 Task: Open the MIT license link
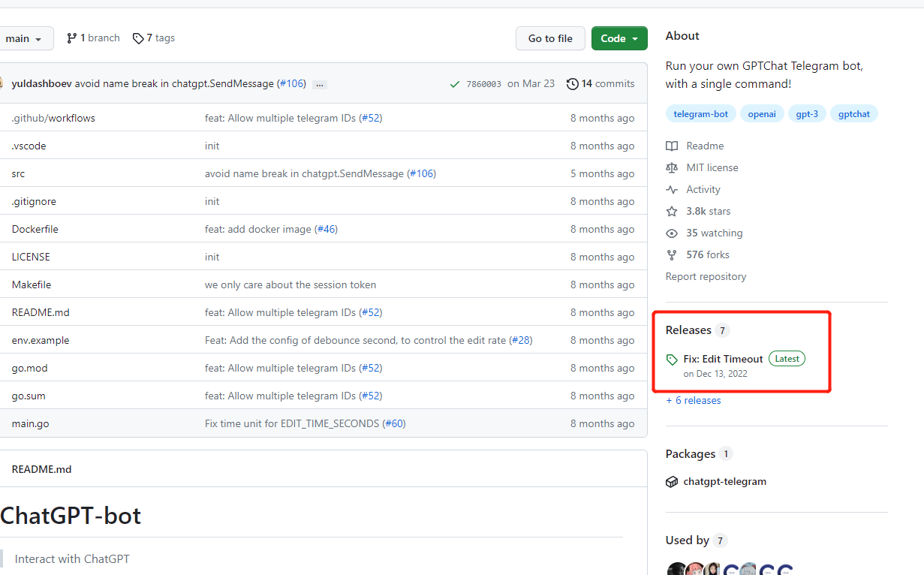pos(712,167)
